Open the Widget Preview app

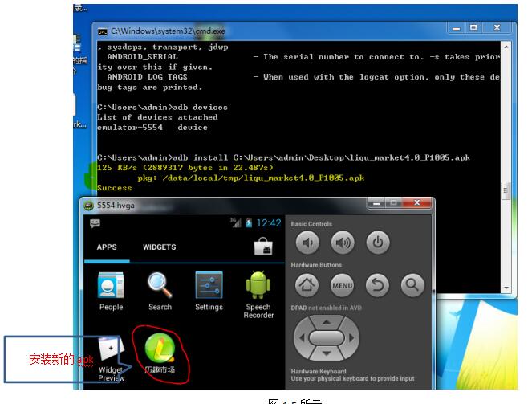[112, 358]
